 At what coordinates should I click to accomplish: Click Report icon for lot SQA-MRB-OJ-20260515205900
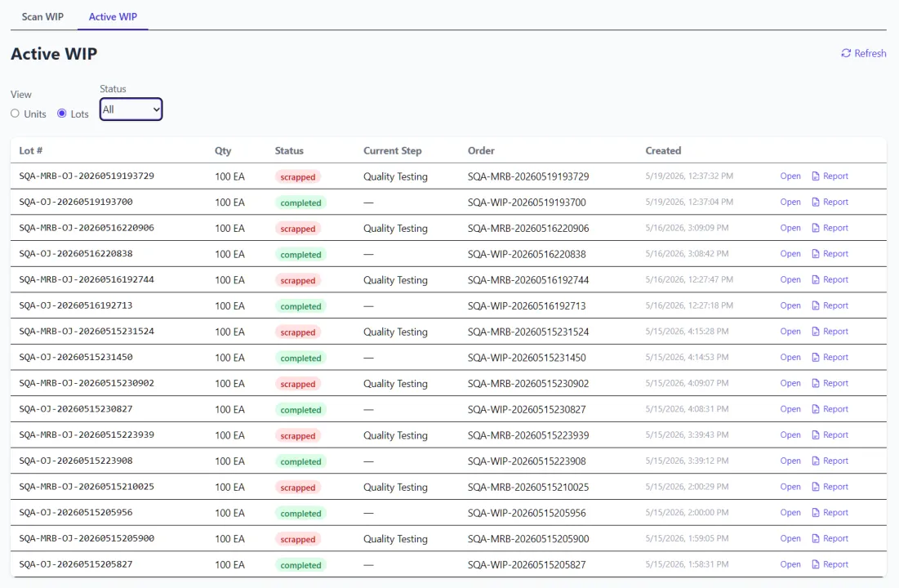click(x=815, y=538)
